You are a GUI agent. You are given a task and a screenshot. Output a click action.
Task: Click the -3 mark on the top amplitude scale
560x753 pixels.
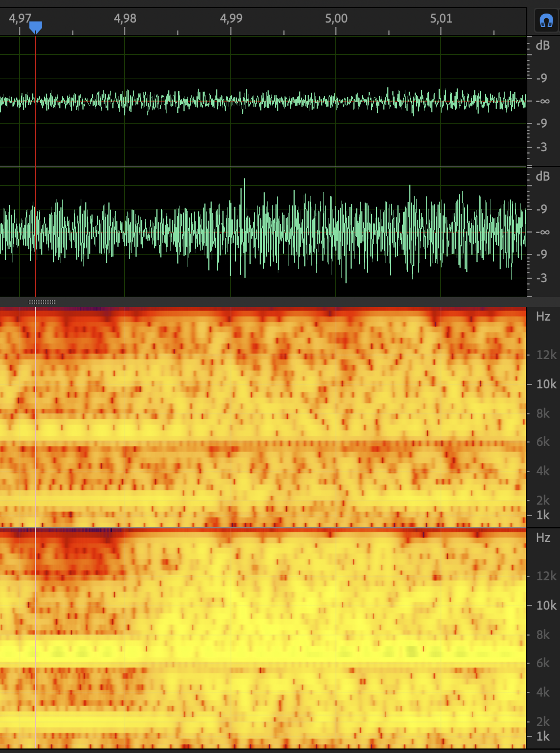pos(541,147)
